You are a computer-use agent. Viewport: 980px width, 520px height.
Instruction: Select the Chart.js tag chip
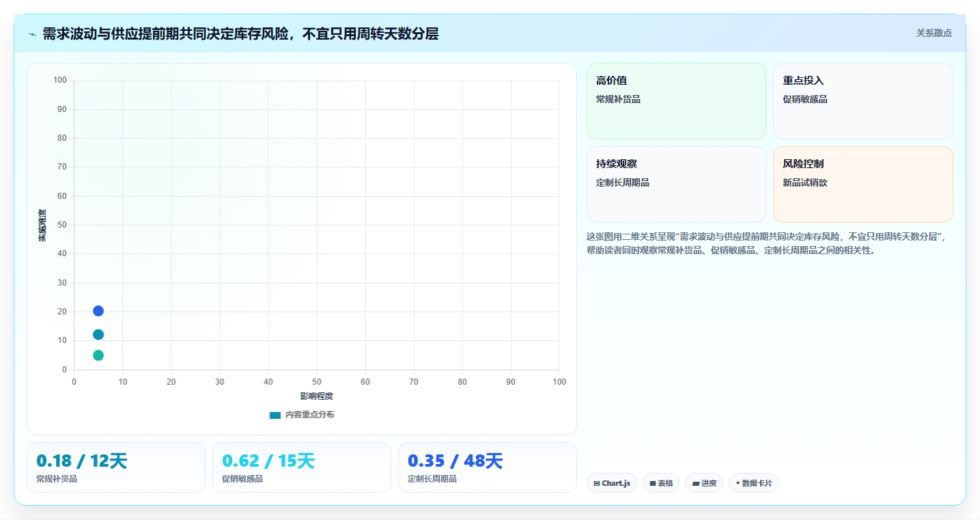click(x=612, y=483)
